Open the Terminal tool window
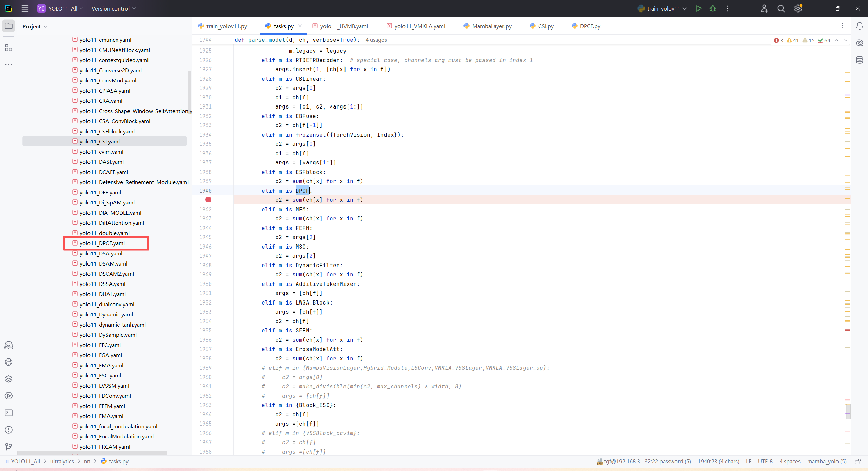 click(8, 413)
